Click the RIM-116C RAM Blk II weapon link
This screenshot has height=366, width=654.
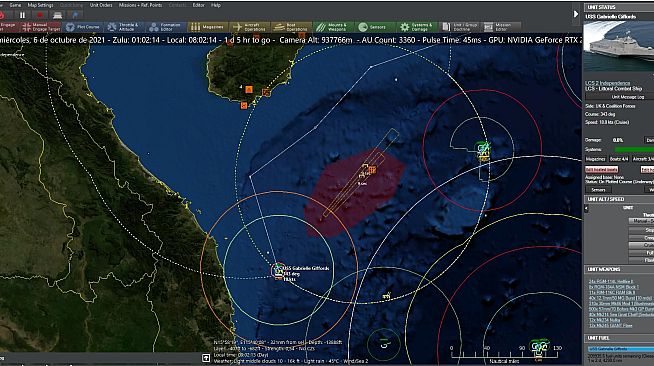click(611, 292)
